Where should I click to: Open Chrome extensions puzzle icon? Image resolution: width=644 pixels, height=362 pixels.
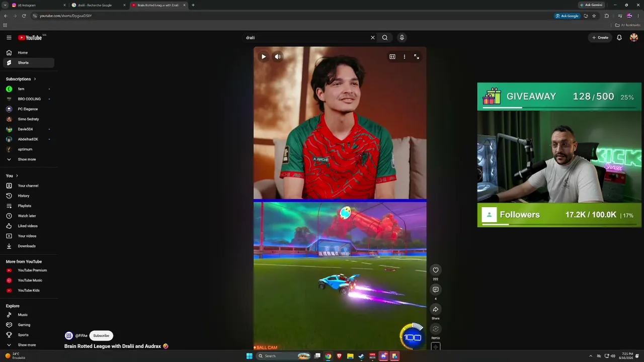(607, 16)
